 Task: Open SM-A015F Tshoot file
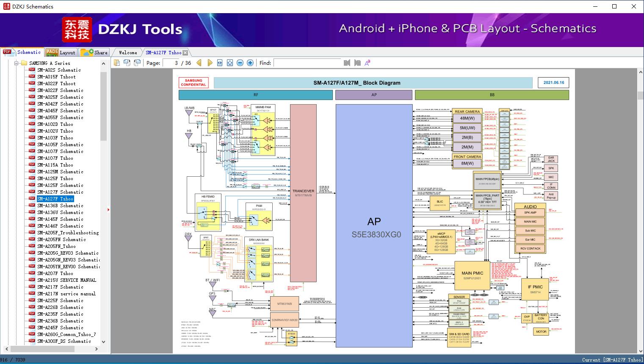(56, 77)
